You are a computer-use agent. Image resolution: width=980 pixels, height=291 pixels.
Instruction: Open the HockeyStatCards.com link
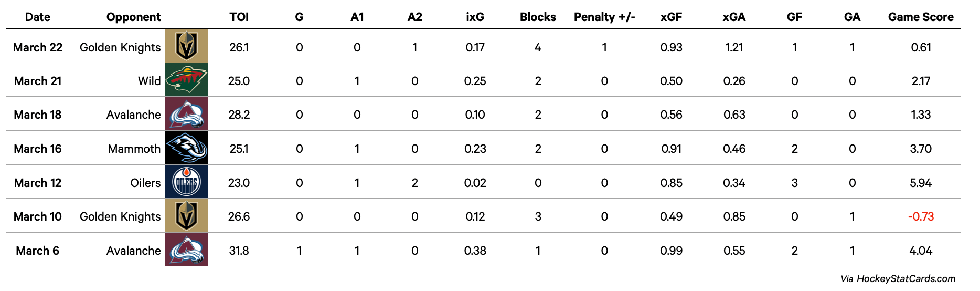coord(906,279)
